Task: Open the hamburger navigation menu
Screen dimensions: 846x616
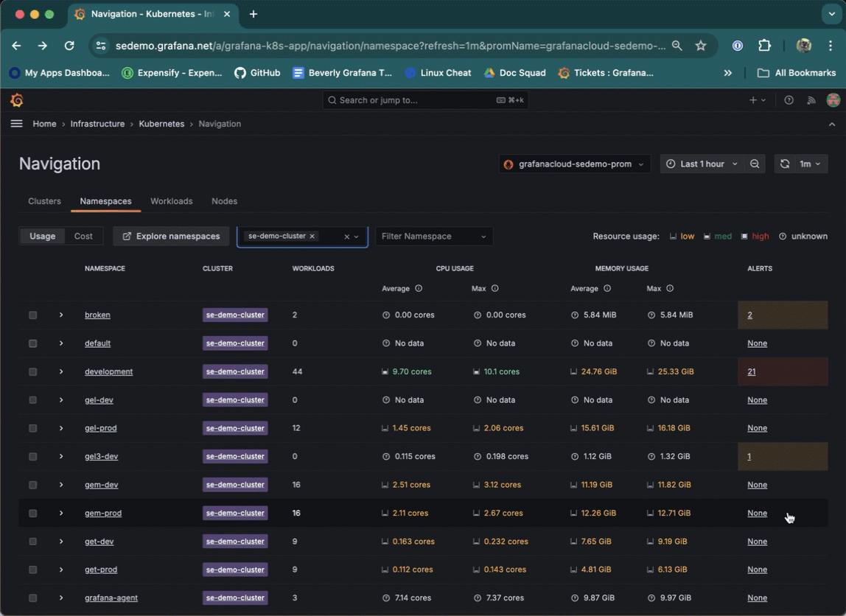Action: (x=16, y=124)
